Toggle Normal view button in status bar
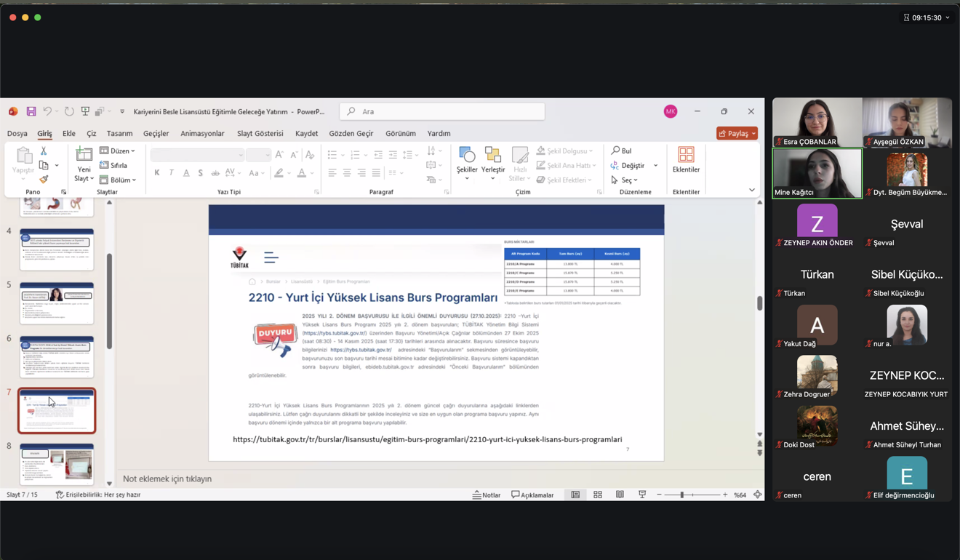960x560 pixels. (x=575, y=495)
